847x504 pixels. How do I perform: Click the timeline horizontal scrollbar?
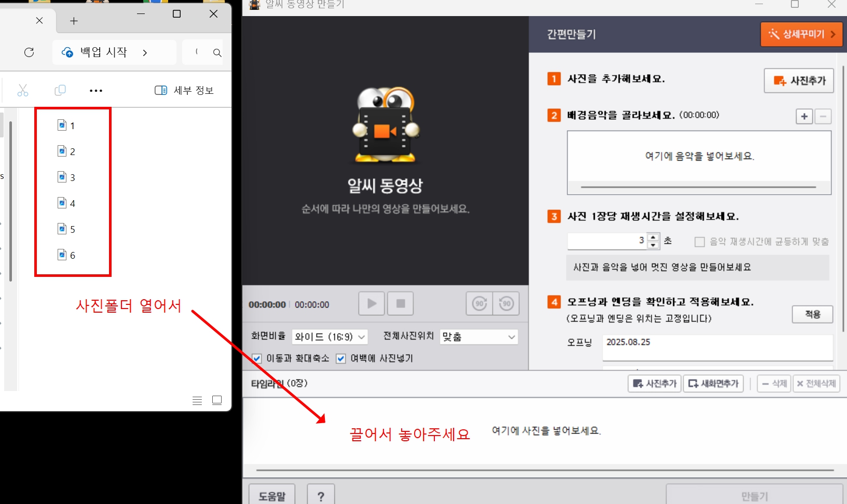tap(545, 470)
